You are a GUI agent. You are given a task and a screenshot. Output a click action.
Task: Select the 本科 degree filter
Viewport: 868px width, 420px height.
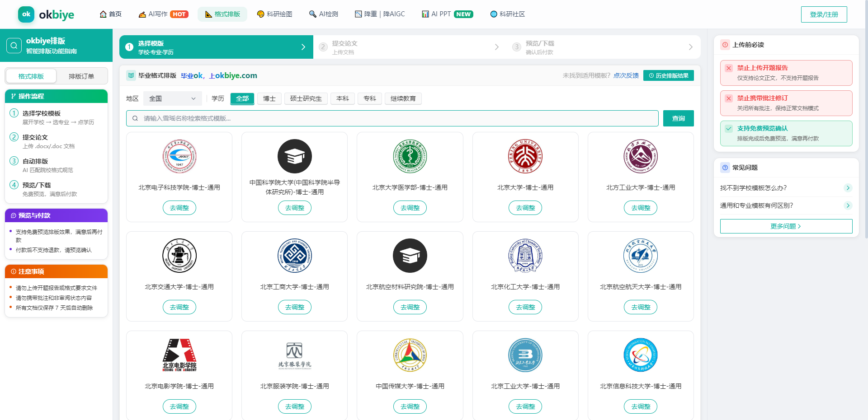tap(343, 98)
